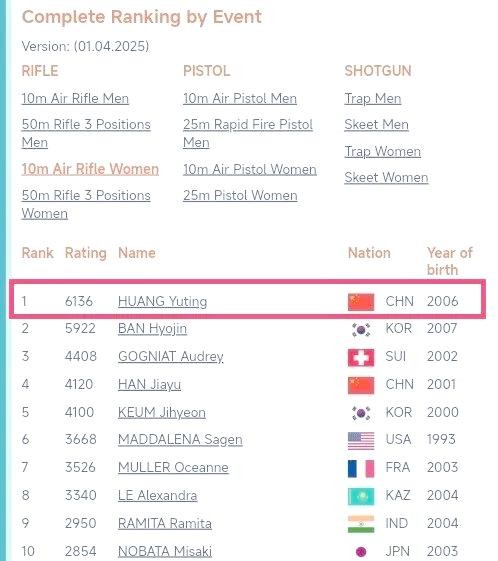Click the Rating column header

(86, 253)
